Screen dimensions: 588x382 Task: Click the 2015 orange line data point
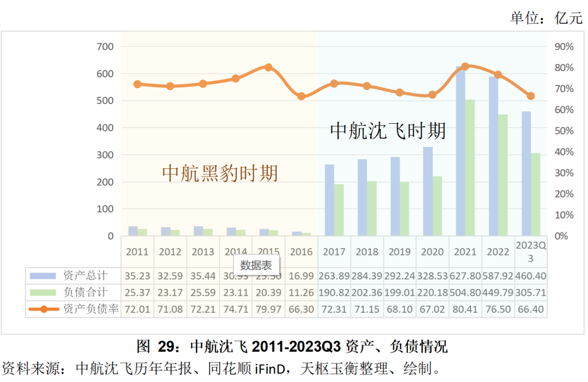pyautogui.click(x=268, y=68)
